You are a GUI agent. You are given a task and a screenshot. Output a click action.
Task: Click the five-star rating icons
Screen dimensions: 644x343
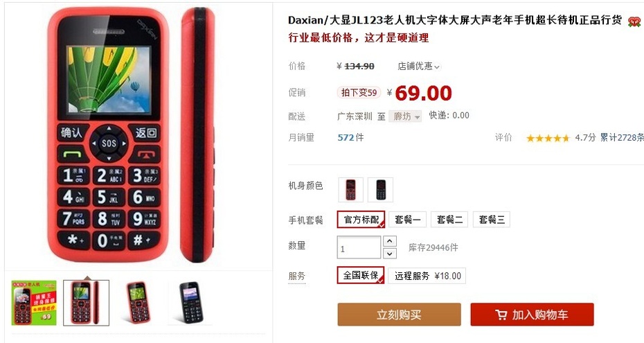[548, 138]
